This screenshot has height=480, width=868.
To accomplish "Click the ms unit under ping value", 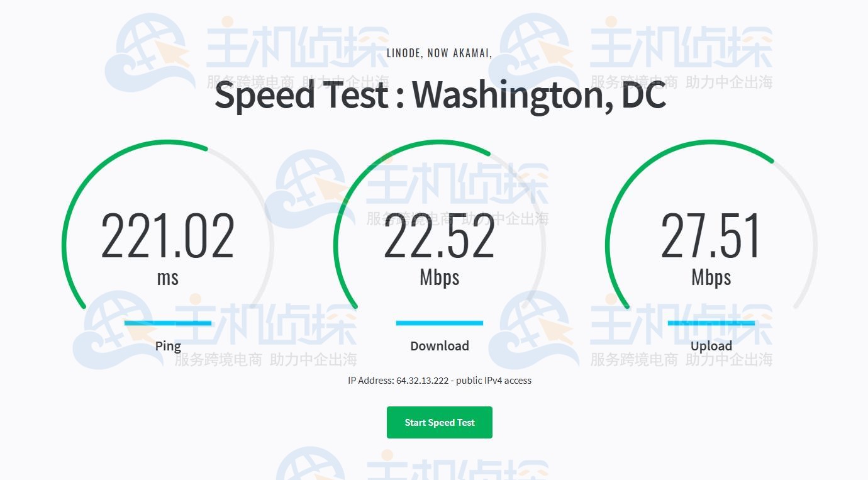I will pyautogui.click(x=168, y=277).
